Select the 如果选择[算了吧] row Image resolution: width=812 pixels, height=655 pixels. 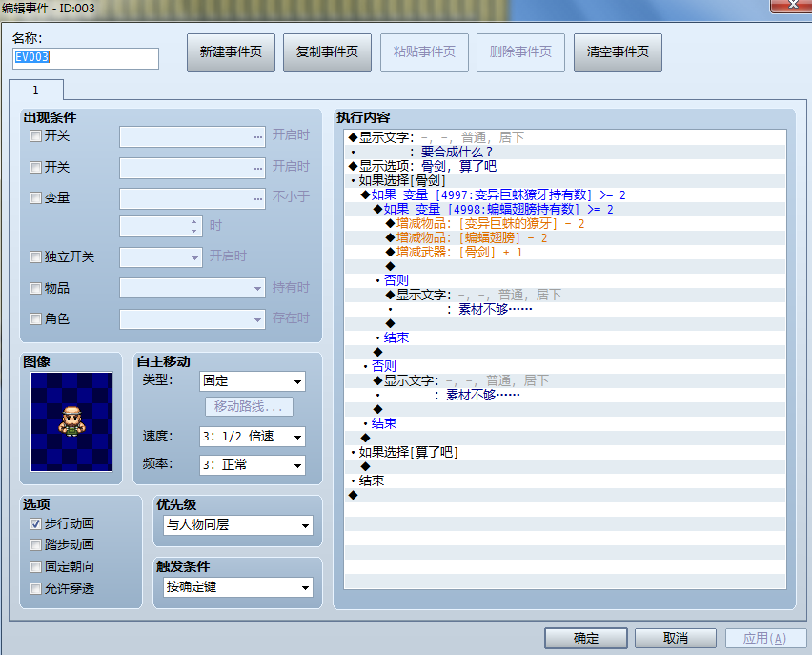(565, 452)
